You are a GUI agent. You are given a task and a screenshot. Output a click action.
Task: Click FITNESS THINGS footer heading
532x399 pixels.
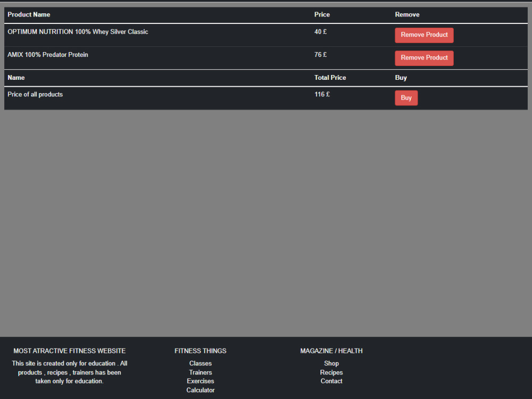[200, 351]
